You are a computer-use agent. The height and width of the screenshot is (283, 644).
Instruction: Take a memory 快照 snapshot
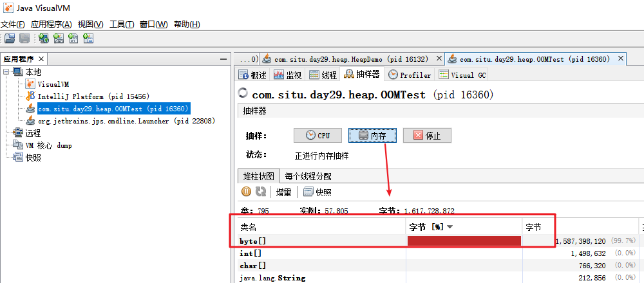pos(317,192)
